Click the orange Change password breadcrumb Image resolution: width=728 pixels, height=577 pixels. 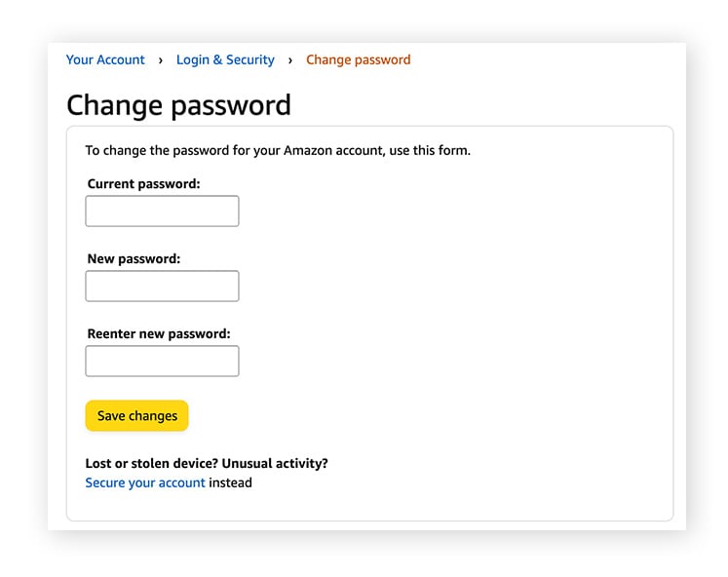coord(358,60)
